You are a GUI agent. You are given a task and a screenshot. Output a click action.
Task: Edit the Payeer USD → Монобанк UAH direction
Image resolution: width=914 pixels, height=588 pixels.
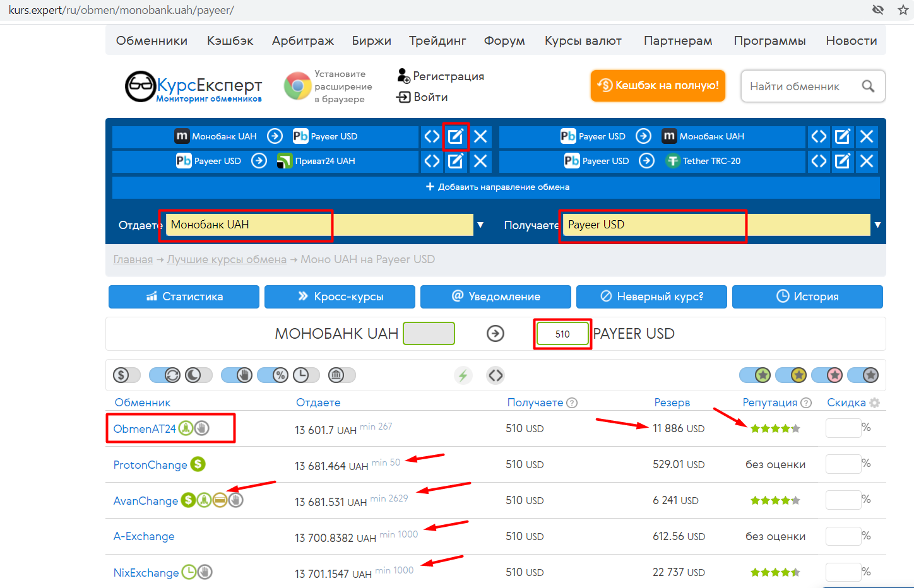(x=843, y=136)
